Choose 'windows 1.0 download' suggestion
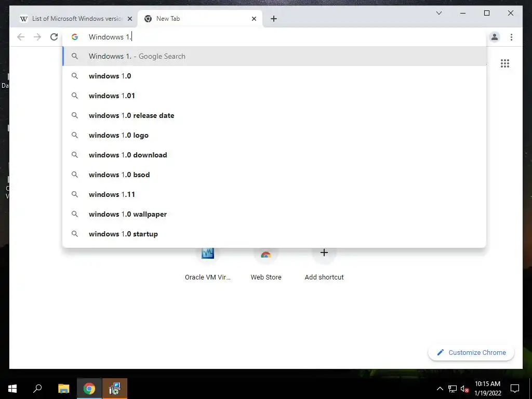 [274, 155]
